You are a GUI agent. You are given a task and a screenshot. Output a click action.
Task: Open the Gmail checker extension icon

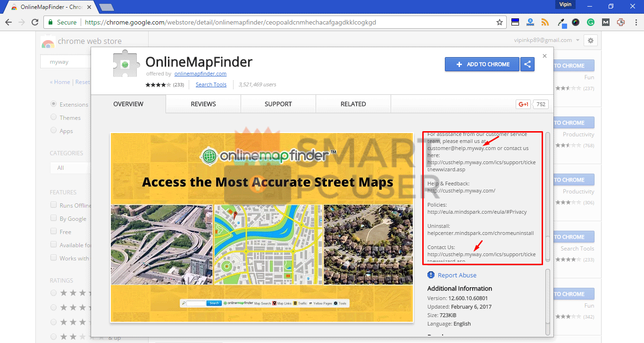[606, 22]
